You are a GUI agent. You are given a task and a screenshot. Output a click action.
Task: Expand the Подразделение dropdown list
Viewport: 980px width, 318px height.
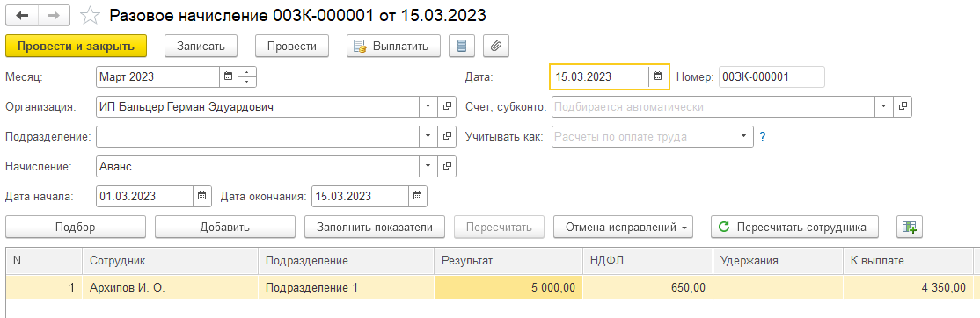tap(428, 136)
